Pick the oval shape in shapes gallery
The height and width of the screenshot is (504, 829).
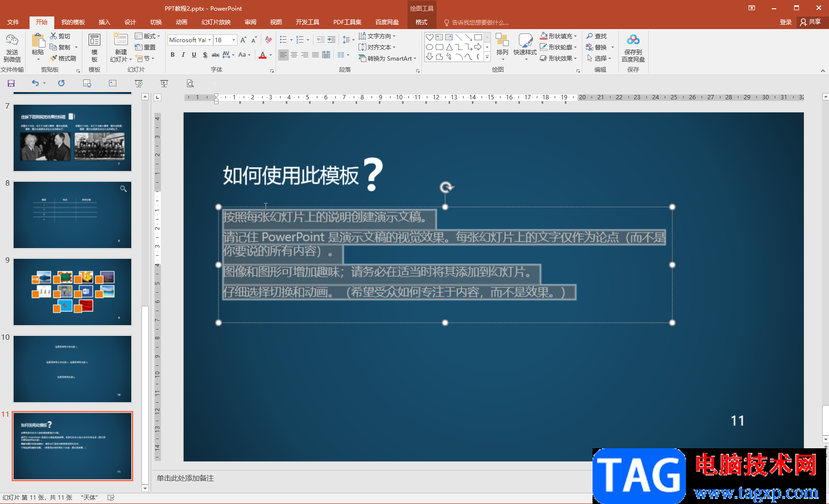pyautogui.click(x=429, y=47)
